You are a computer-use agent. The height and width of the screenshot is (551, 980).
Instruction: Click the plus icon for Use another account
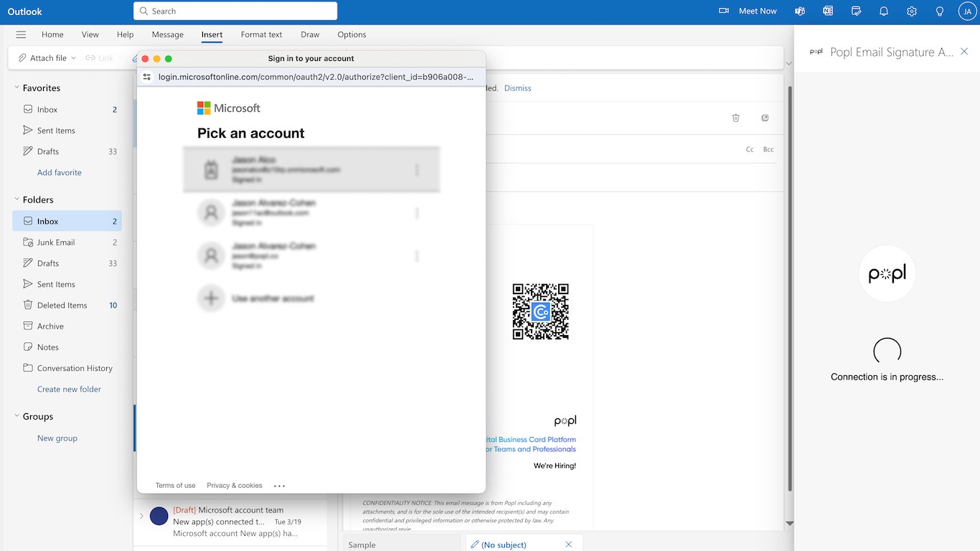(x=211, y=298)
